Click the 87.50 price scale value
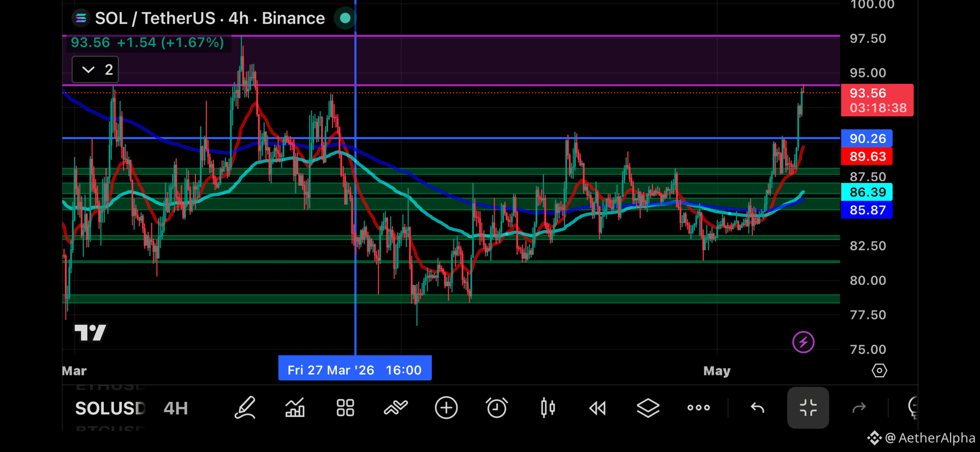 click(868, 176)
